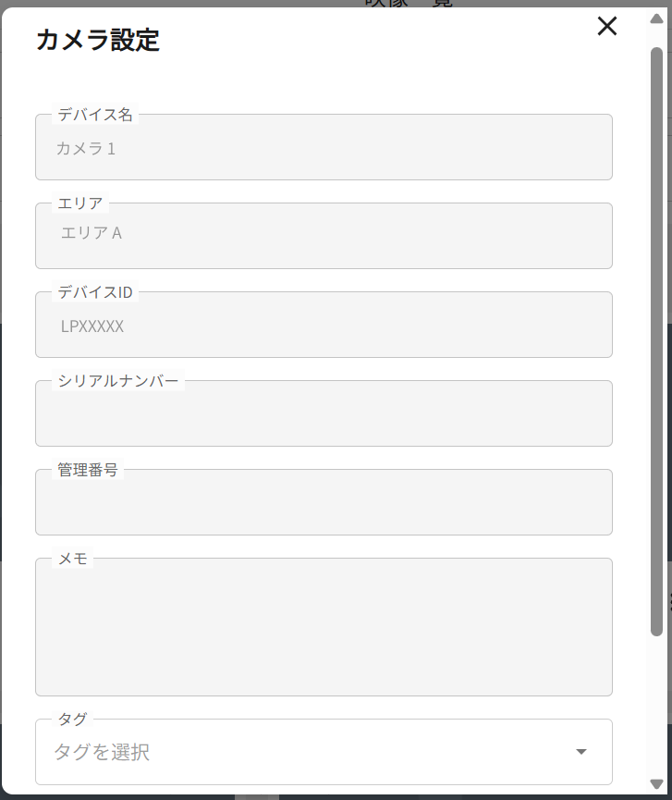
Task: Click the カメラ設定 dialog heading
Action: coord(98,41)
